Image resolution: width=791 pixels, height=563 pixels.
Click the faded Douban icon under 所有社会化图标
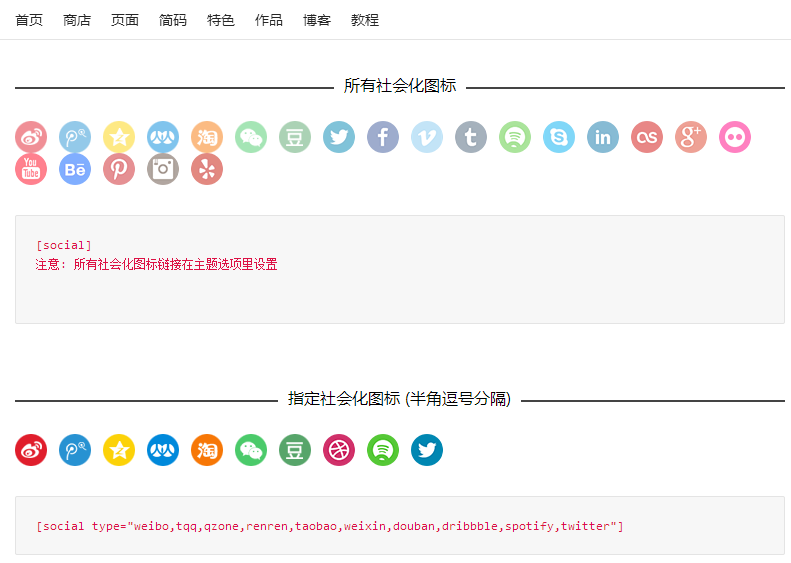pos(295,137)
